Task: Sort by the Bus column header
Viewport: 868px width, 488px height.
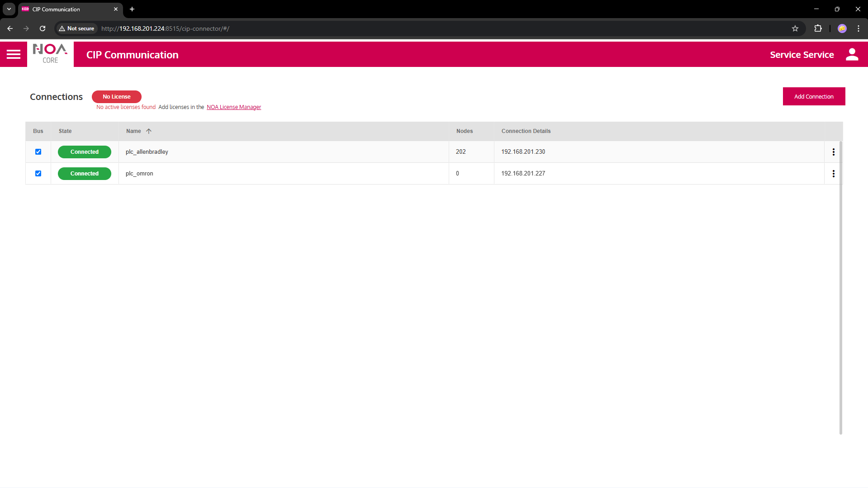Action: click(x=38, y=131)
